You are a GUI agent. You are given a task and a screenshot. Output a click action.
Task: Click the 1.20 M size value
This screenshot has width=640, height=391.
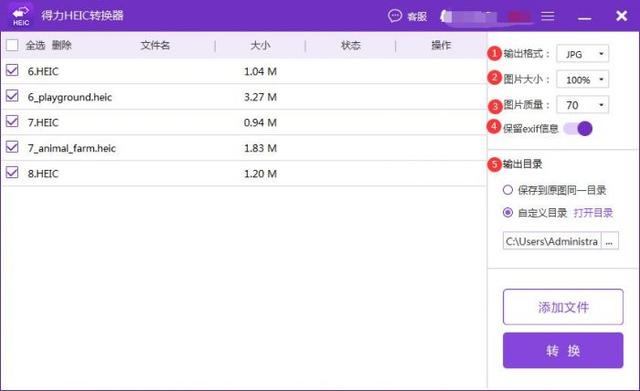(x=260, y=174)
